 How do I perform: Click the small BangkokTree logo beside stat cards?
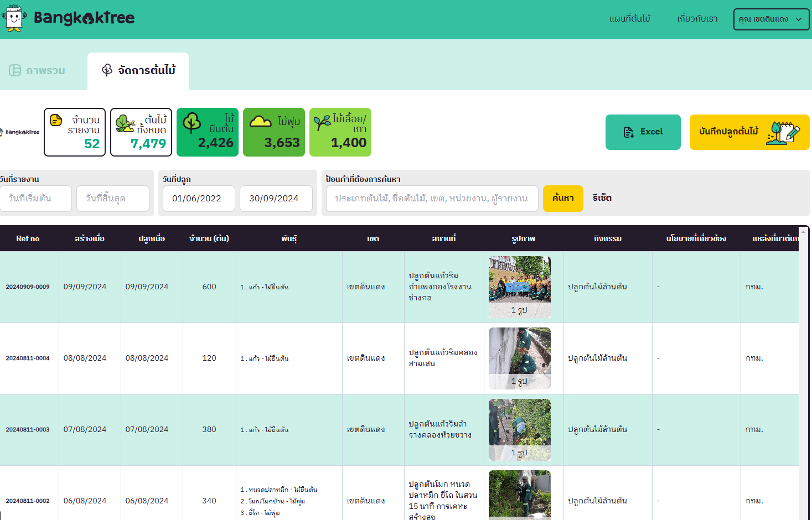[x=20, y=132]
